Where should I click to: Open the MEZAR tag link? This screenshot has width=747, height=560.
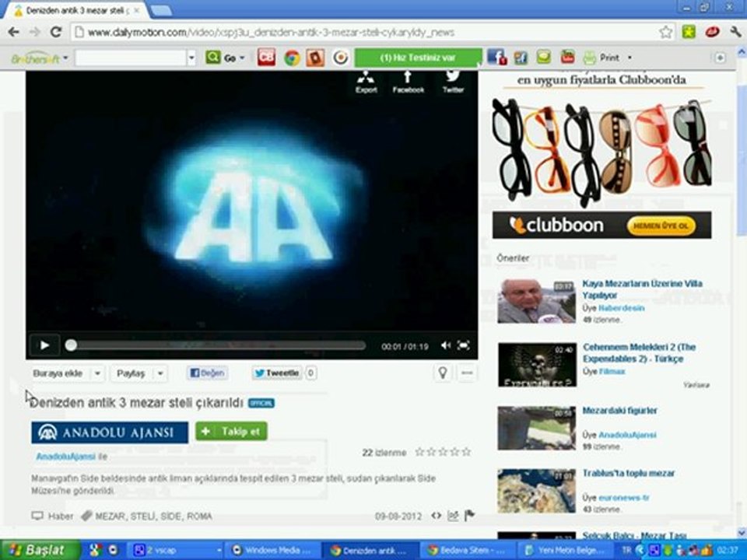click(110, 516)
